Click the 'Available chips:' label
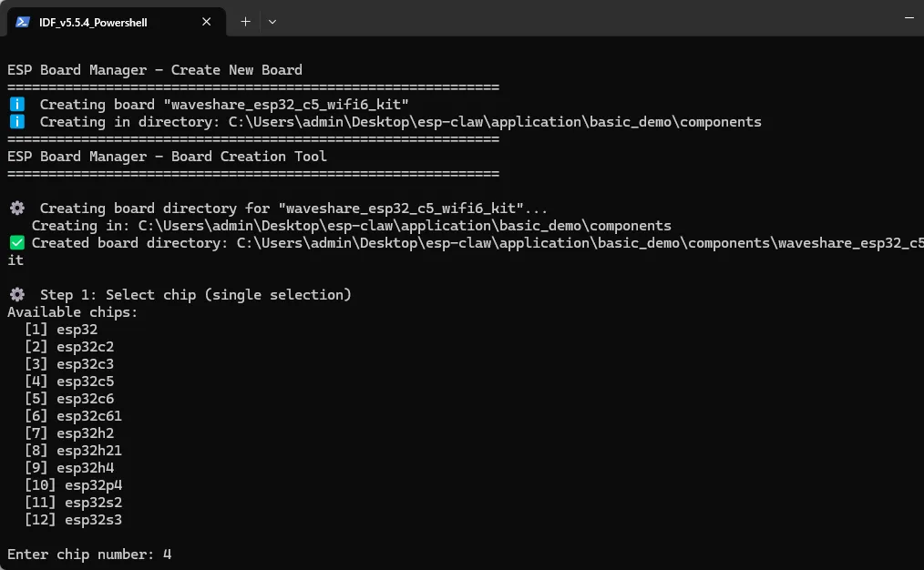Viewport: 924px width, 570px height. coord(73,312)
